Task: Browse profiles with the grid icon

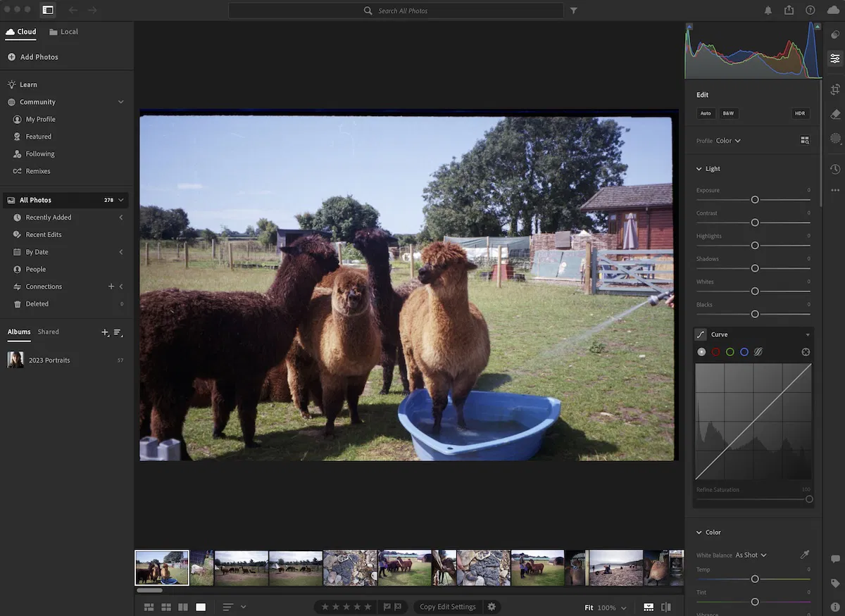Action: point(805,141)
